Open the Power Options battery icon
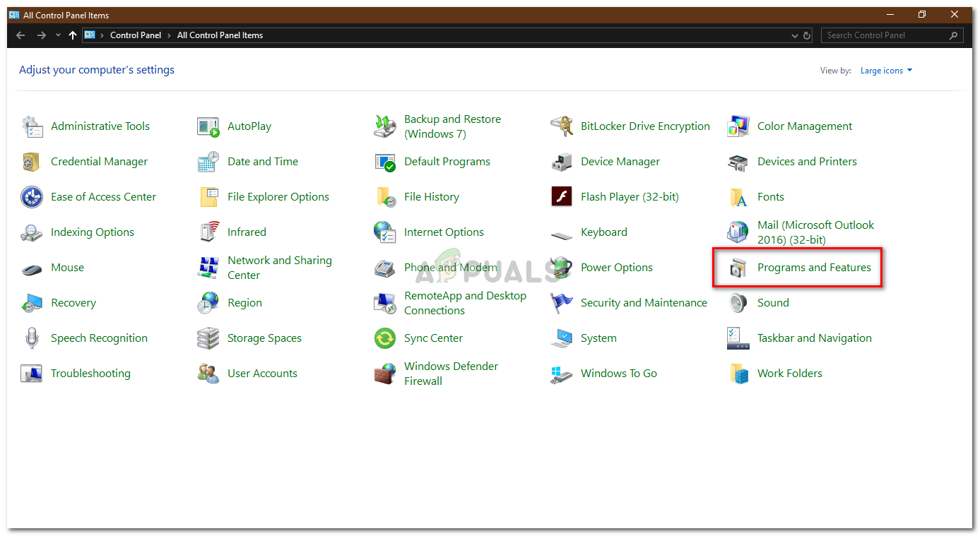Image resolution: width=980 pixels, height=536 pixels. [x=562, y=268]
